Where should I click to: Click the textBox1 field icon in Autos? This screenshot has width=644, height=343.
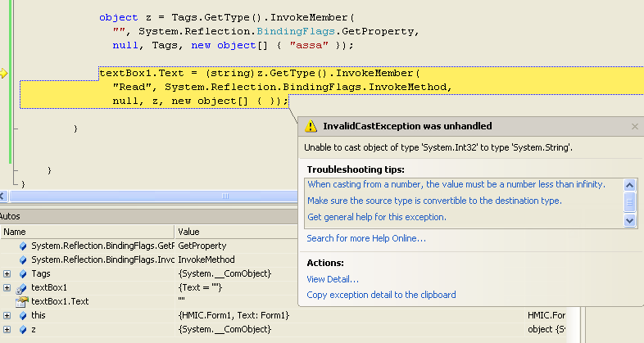click(21, 288)
